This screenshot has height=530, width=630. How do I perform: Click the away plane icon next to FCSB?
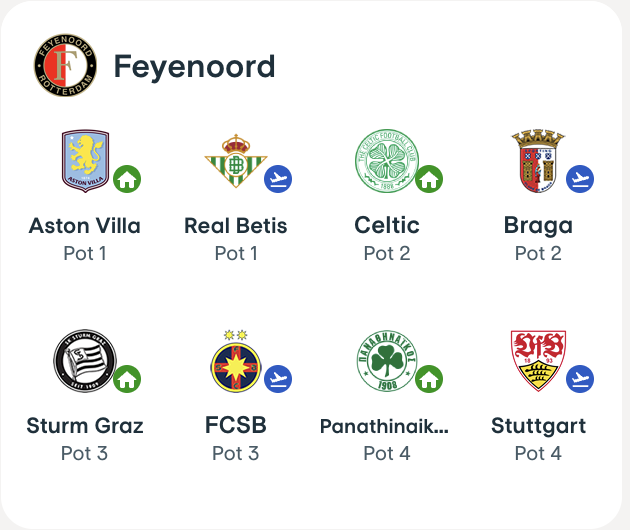[x=278, y=380]
